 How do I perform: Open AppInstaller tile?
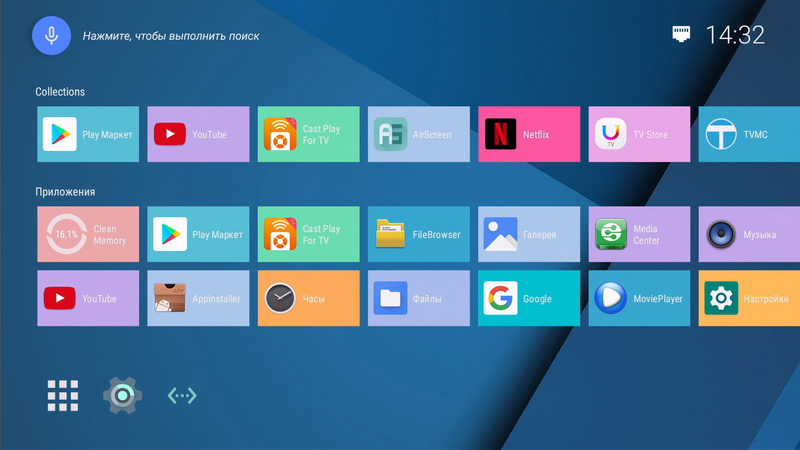coord(198,298)
